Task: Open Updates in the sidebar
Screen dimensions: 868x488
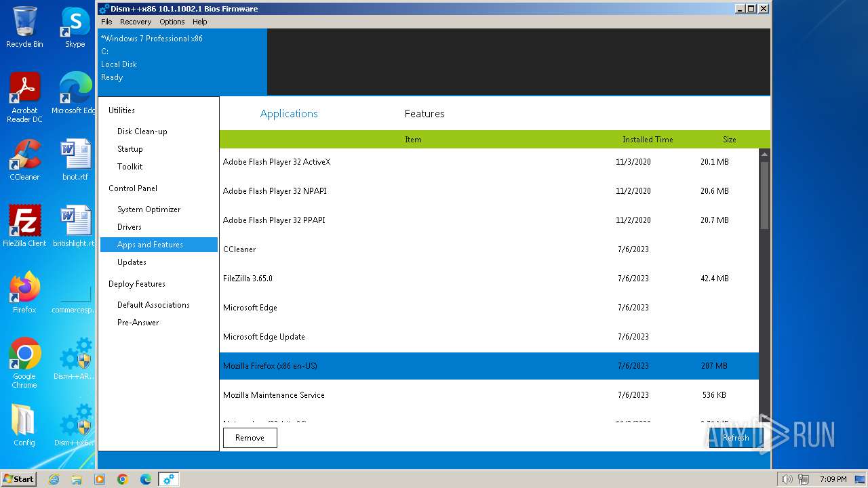Action: [x=132, y=262]
